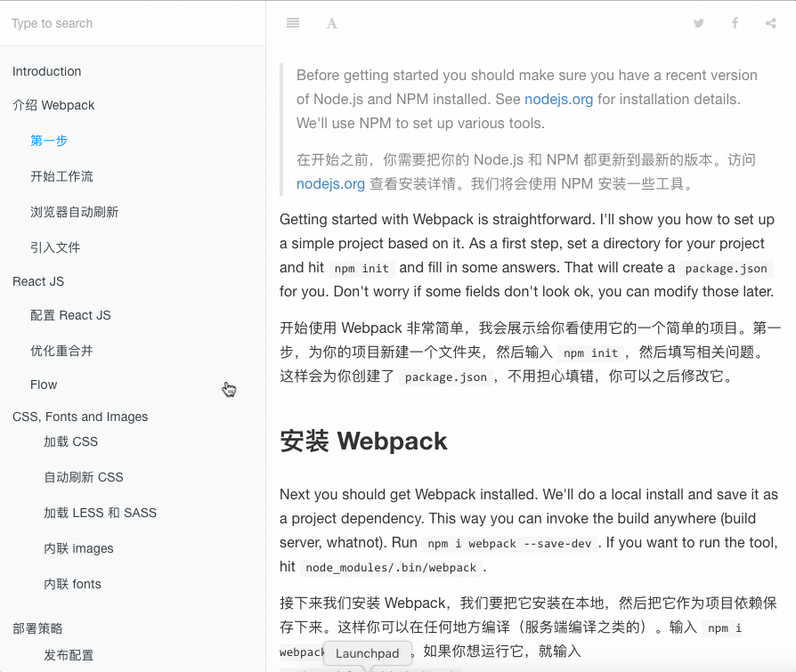Open the Introduction chapter
796x672 pixels.
click(47, 71)
